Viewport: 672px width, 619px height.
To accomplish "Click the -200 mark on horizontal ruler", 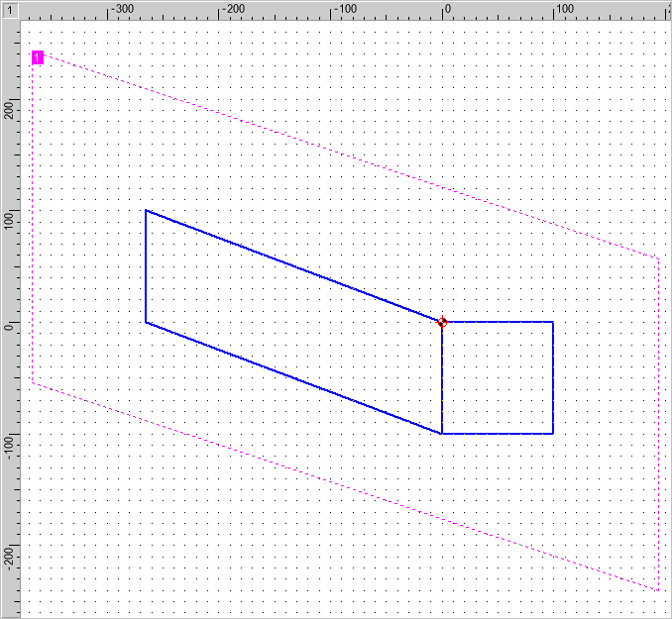I will click(x=232, y=9).
